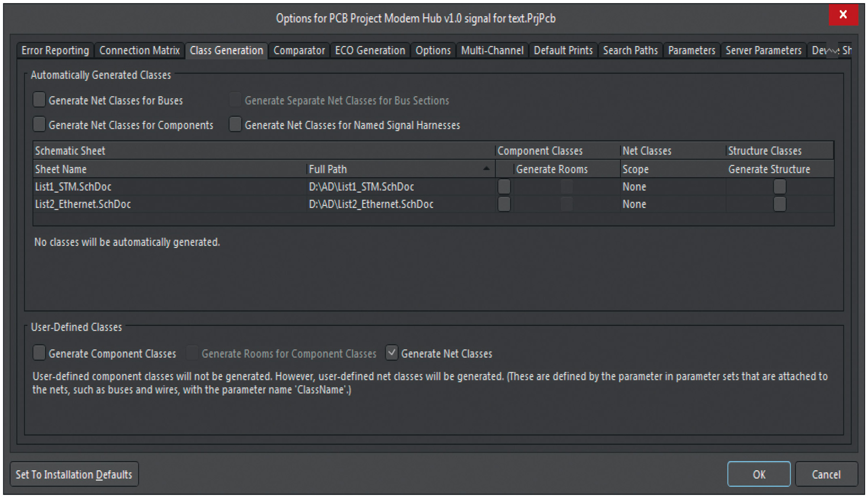Image resolution: width=868 pixels, height=497 pixels.
Task: Enable Generate Net Classes for Buses
Action: 39,100
